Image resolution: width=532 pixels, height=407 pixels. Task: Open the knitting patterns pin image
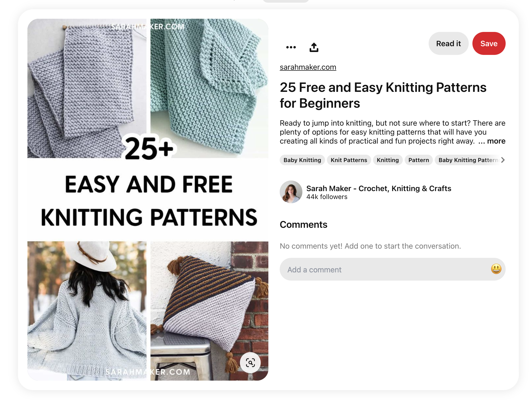pyautogui.click(x=148, y=200)
